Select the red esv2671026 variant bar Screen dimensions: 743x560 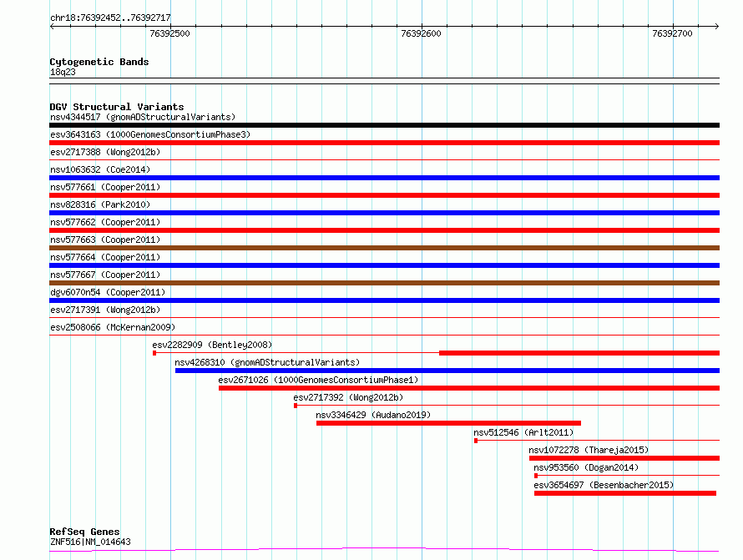click(469, 388)
